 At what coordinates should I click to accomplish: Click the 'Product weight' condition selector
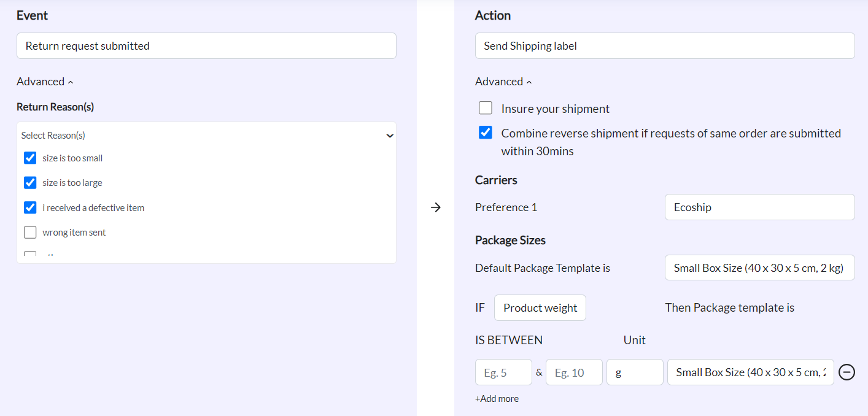[x=540, y=308]
